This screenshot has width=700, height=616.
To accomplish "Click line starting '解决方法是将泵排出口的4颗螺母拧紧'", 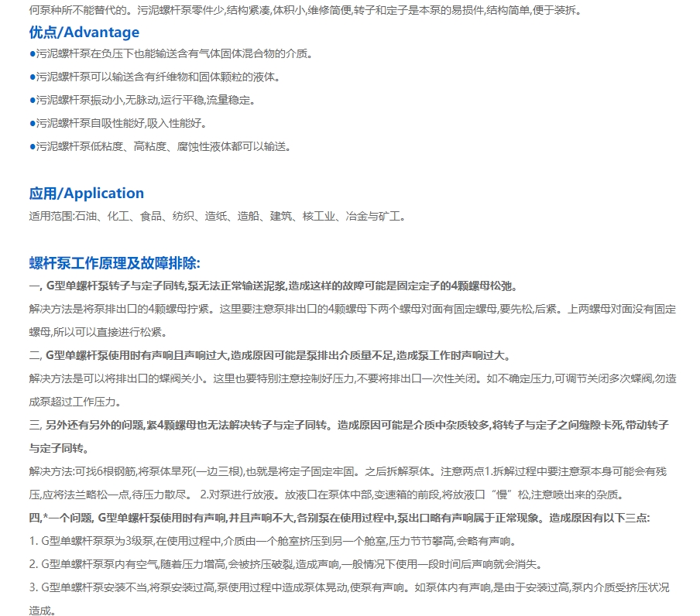I will pyautogui.click(x=352, y=309).
